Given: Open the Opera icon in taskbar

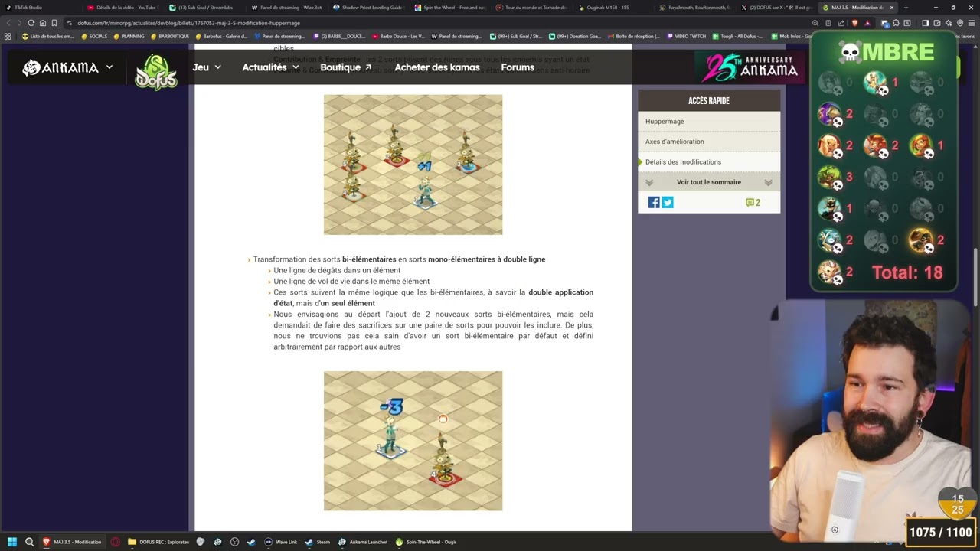Looking at the screenshot, I should [116, 542].
